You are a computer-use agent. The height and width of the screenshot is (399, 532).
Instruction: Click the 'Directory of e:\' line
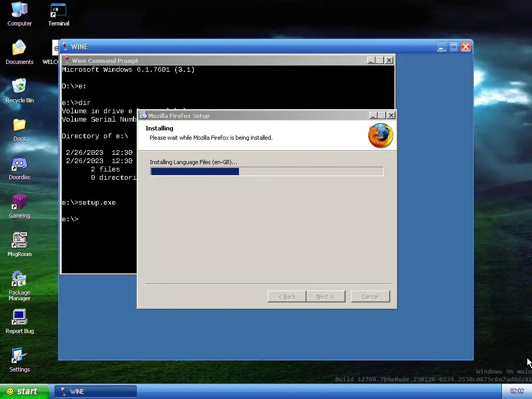(95, 136)
